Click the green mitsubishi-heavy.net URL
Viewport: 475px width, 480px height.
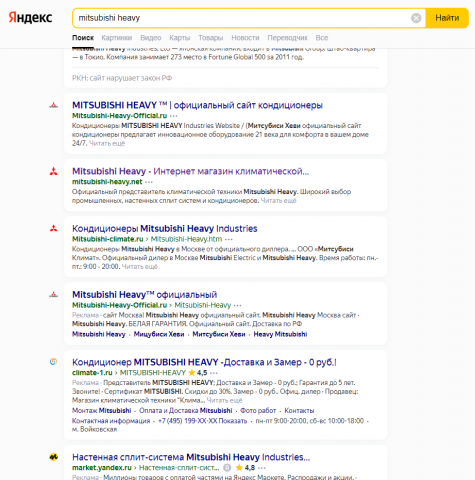tap(107, 182)
